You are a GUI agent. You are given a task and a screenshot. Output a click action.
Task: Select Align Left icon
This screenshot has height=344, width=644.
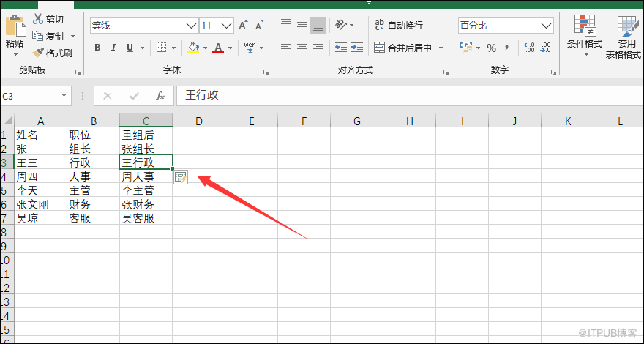pyautogui.click(x=286, y=48)
